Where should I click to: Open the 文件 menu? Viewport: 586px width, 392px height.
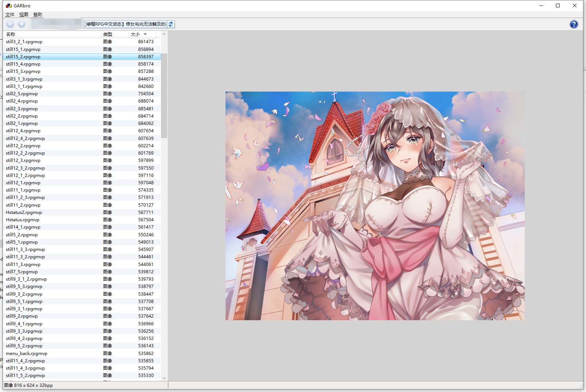coord(10,15)
